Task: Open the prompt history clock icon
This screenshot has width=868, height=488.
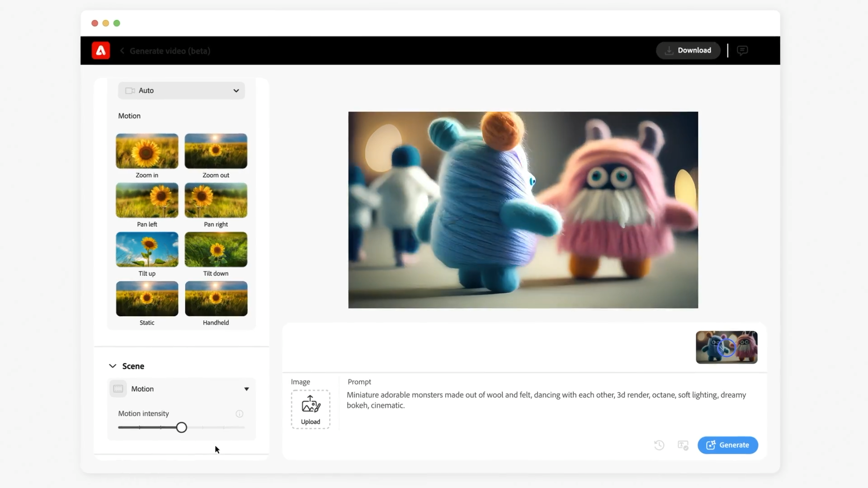Action: click(x=659, y=445)
